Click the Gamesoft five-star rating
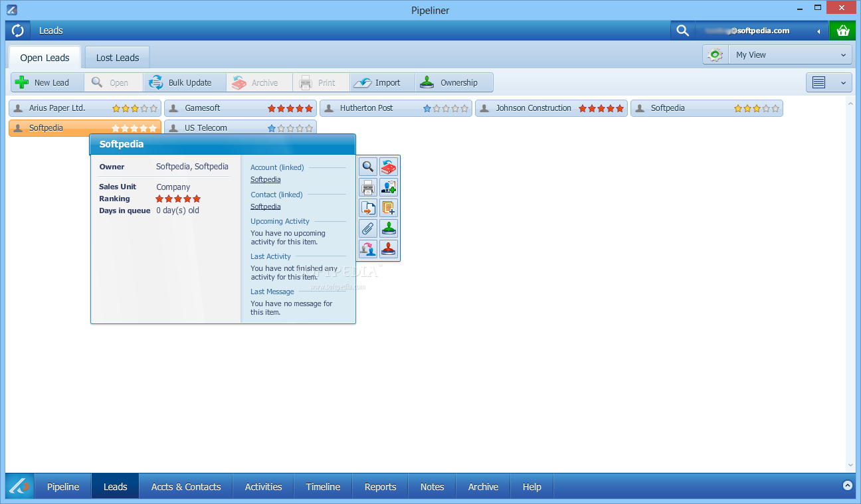 click(x=290, y=108)
